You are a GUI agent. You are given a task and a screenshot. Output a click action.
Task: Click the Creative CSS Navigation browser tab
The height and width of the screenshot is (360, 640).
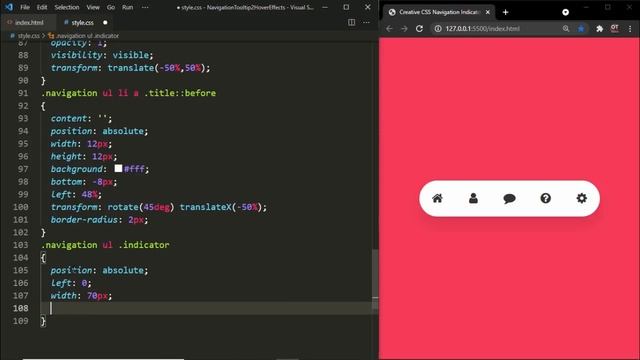439,12
